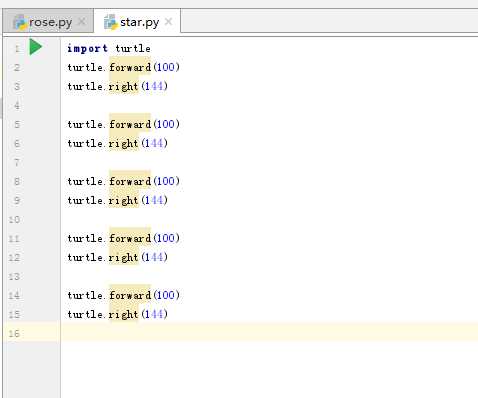478x398 pixels.
Task: Click gutter line number 13
Action: click(14, 276)
